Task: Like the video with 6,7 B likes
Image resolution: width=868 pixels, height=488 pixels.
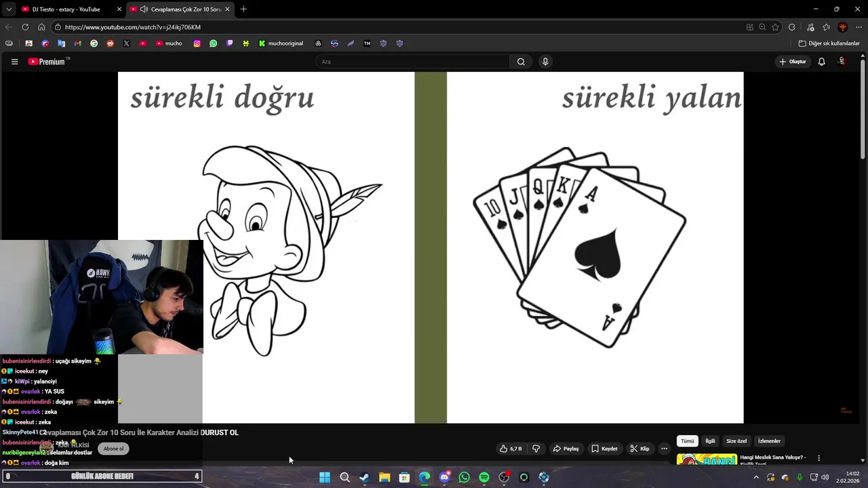Action: (x=511, y=449)
